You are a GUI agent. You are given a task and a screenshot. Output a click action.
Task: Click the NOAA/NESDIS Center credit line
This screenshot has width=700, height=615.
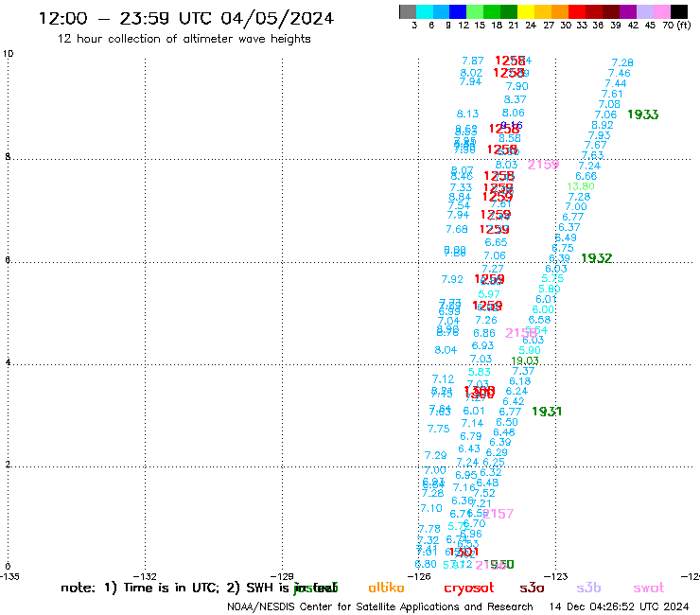(x=380, y=607)
